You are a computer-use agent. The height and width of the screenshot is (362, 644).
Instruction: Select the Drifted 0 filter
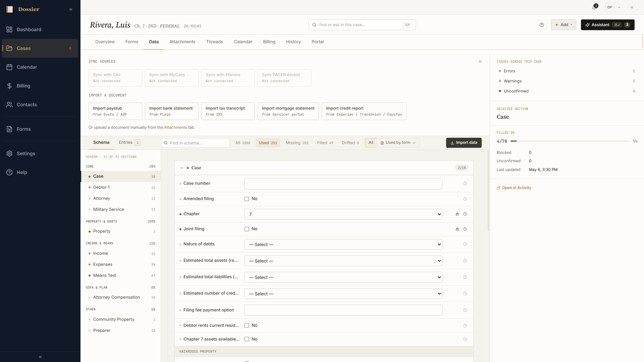(350, 143)
